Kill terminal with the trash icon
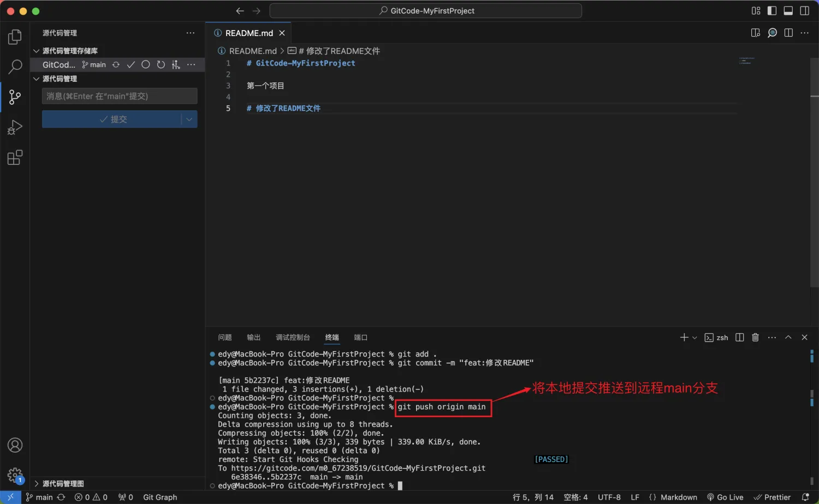 [755, 337]
